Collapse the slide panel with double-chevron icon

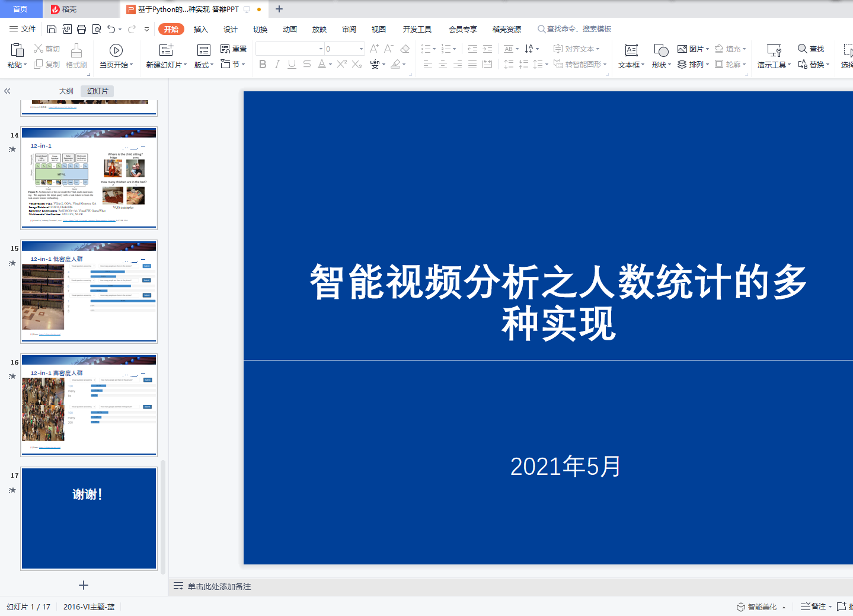coord(7,91)
